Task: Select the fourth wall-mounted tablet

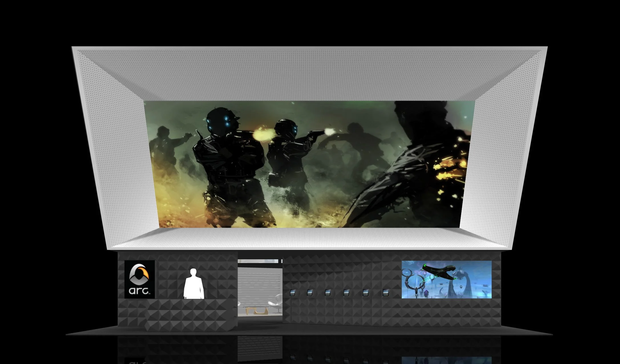Action: point(346,292)
